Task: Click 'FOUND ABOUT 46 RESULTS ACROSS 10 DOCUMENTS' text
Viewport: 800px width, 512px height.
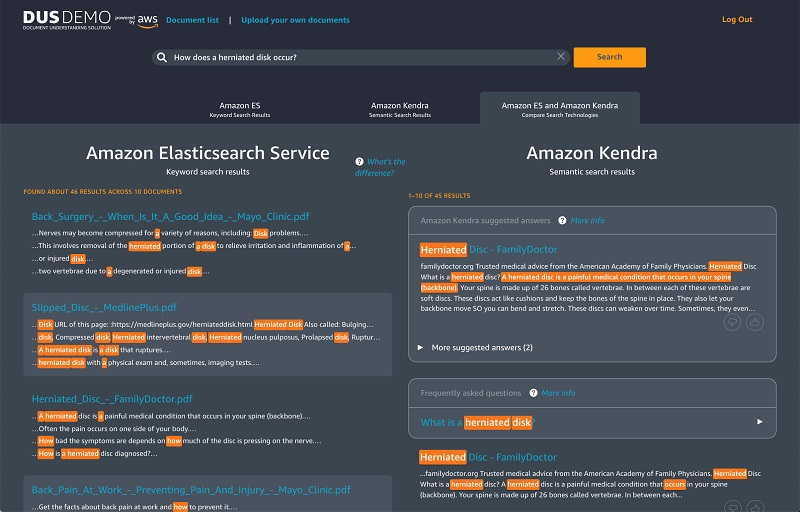Action: [x=103, y=192]
